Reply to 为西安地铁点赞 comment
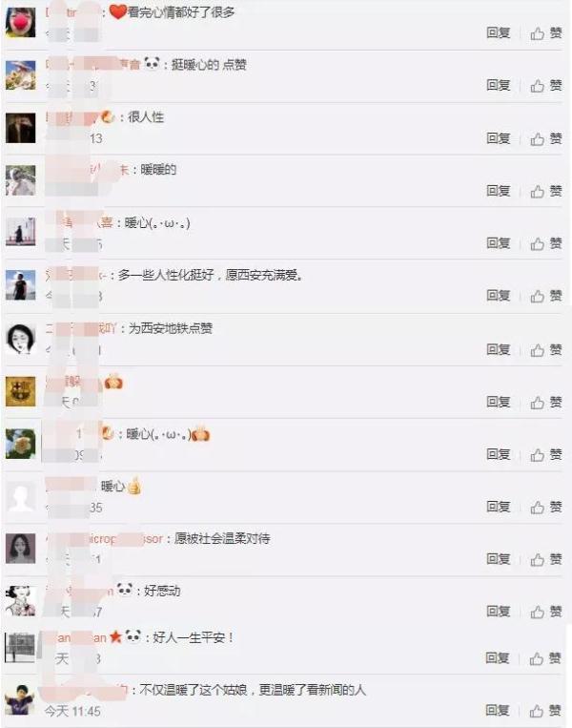 tap(499, 349)
